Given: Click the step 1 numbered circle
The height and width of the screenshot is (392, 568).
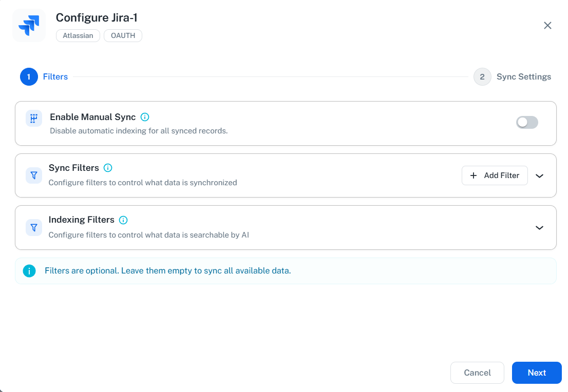Looking at the screenshot, I should tap(29, 76).
